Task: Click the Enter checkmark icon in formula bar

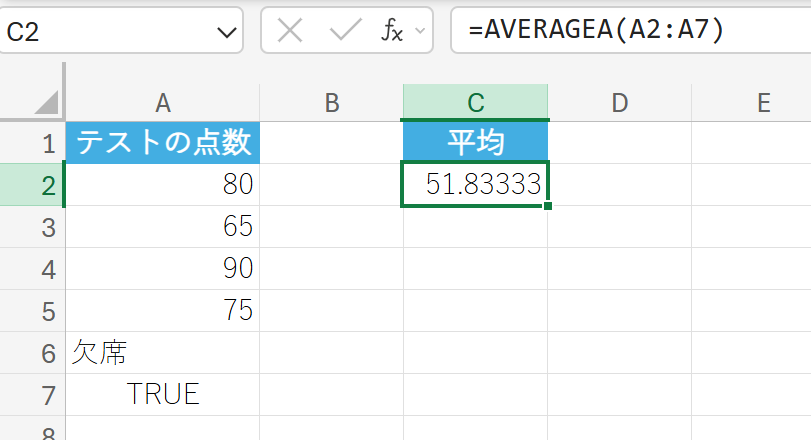Action: (x=345, y=31)
